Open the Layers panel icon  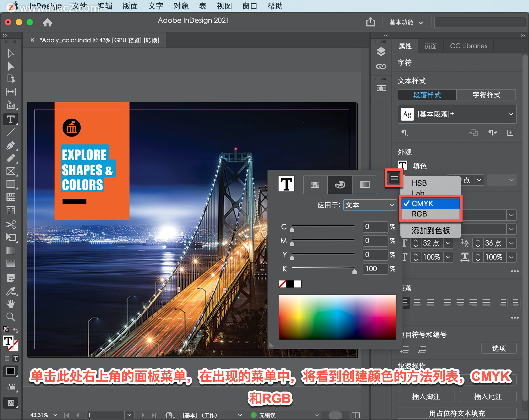[381, 51]
